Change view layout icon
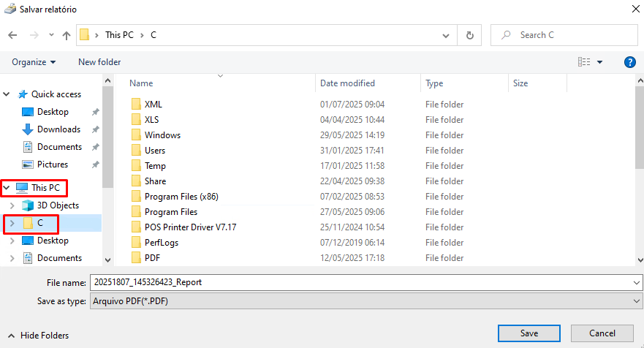Viewport: 644px width, 348px height. [584, 62]
